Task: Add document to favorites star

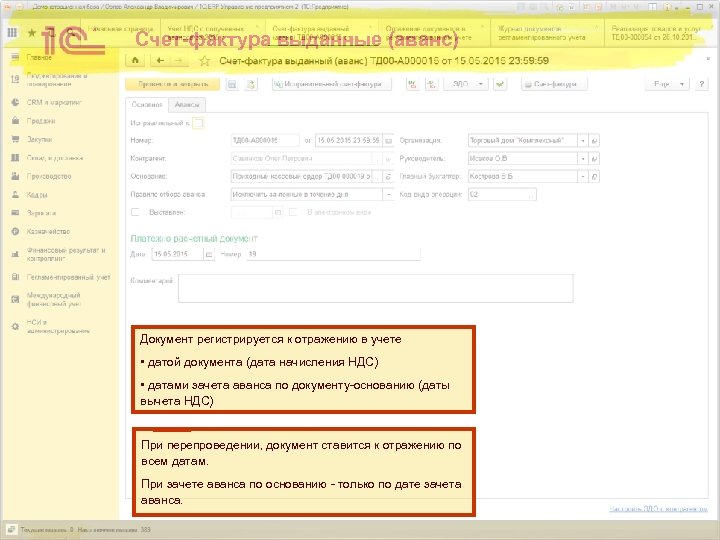Action: pyautogui.click(x=204, y=61)
